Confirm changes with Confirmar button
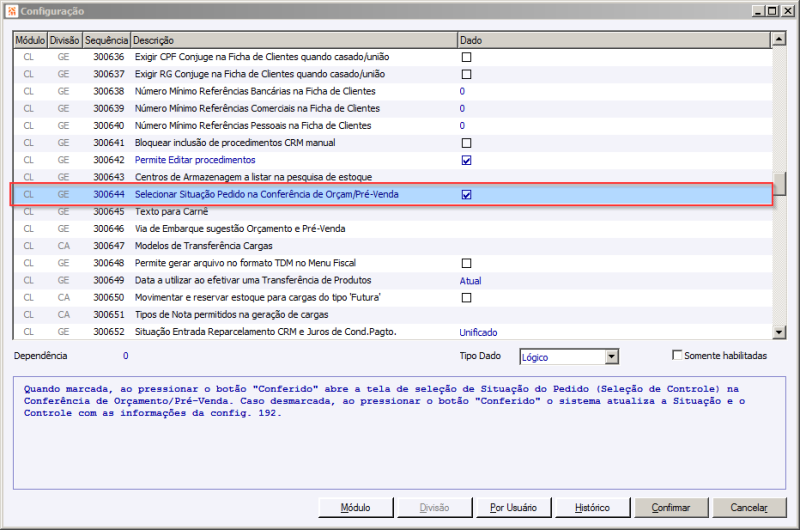The height and width of the screenshot is (530, 800). pos(671,508)
